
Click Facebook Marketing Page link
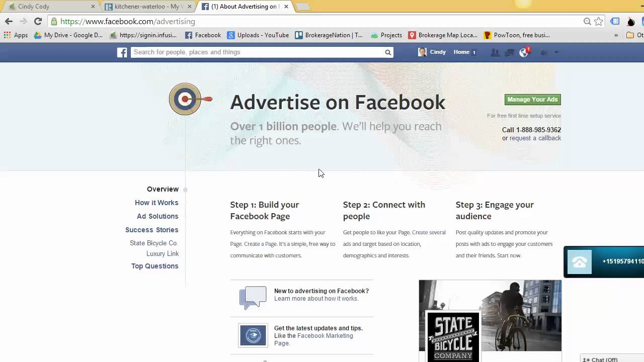[x=313, y=339]
